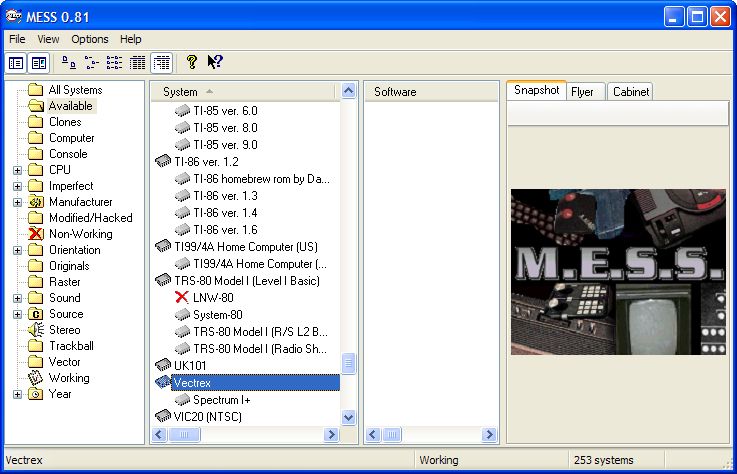Open the File menu
This screenshot has height=474, width=737.
[17, 39]
